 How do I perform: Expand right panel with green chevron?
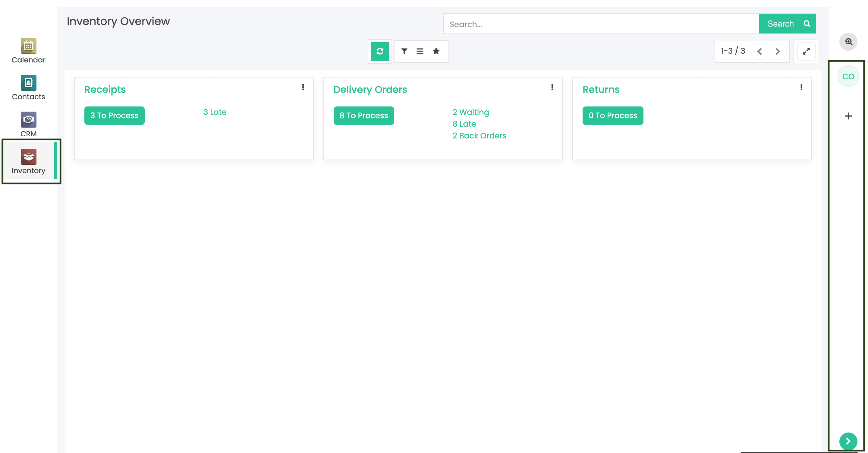[848, 441]
